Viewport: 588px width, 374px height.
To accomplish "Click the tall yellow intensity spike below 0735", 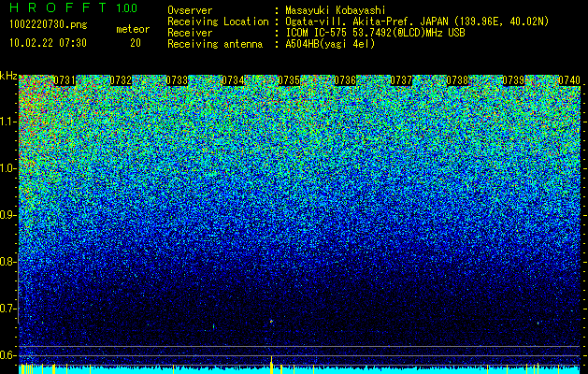I will (271, 365).
